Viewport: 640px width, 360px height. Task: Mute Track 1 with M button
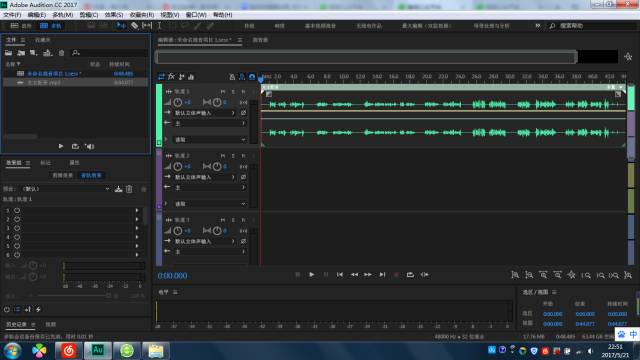click(223, 92)
